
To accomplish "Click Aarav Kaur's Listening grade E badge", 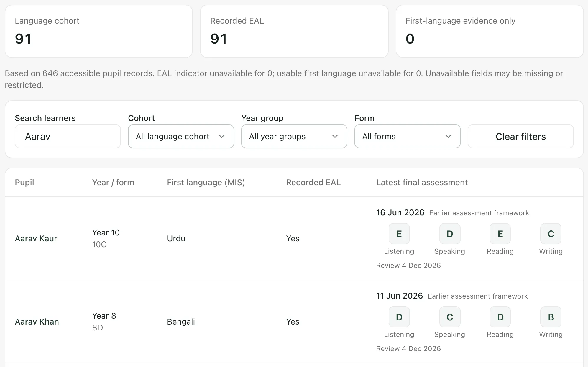I will pyautogui.click(x=399, y=234).
